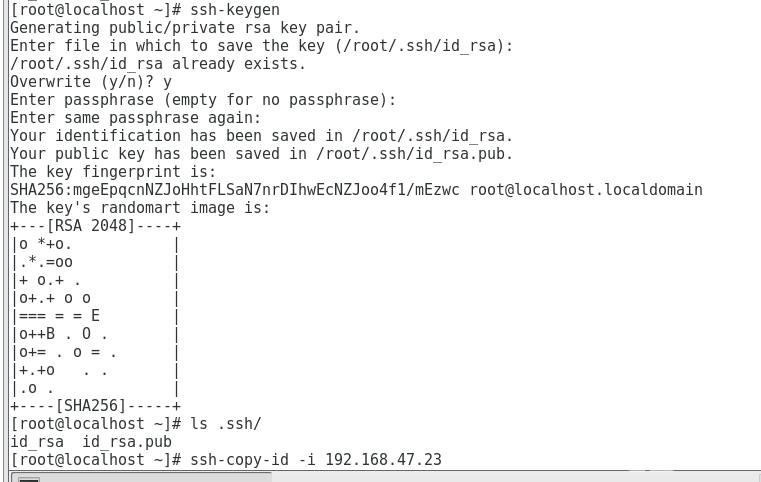Click the 'Enter passphrase (empty for no passphrase)' line
761x482 pixels.
click(203, 100)
